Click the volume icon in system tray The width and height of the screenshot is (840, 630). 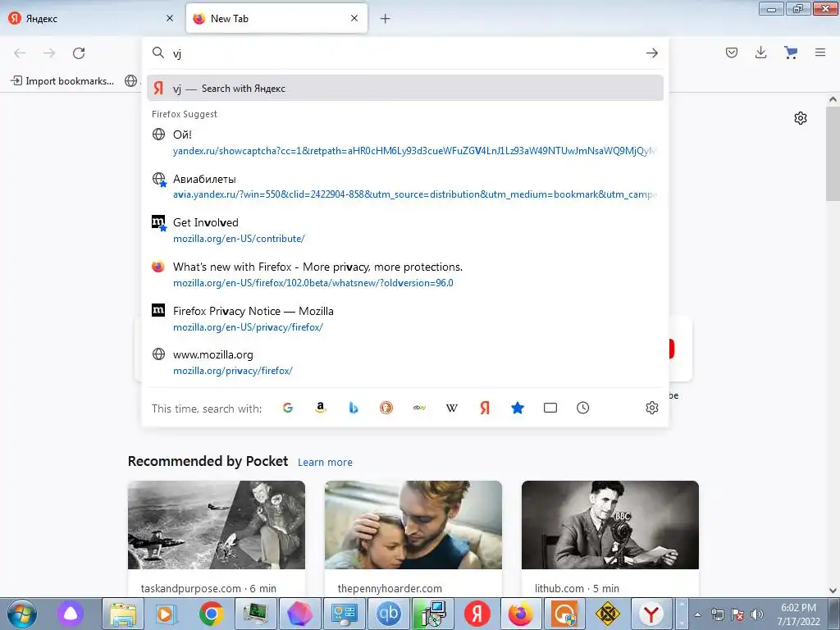coord(757,614)
